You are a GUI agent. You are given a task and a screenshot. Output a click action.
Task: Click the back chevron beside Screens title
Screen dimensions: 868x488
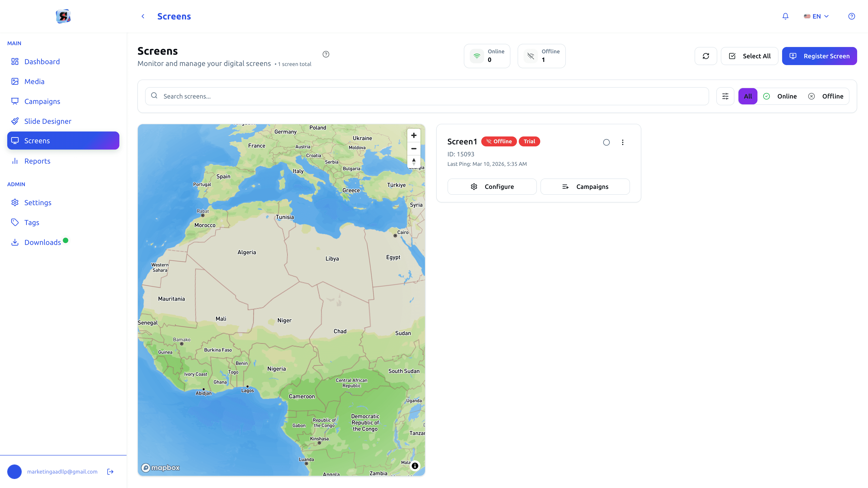[x=143, y=16]
